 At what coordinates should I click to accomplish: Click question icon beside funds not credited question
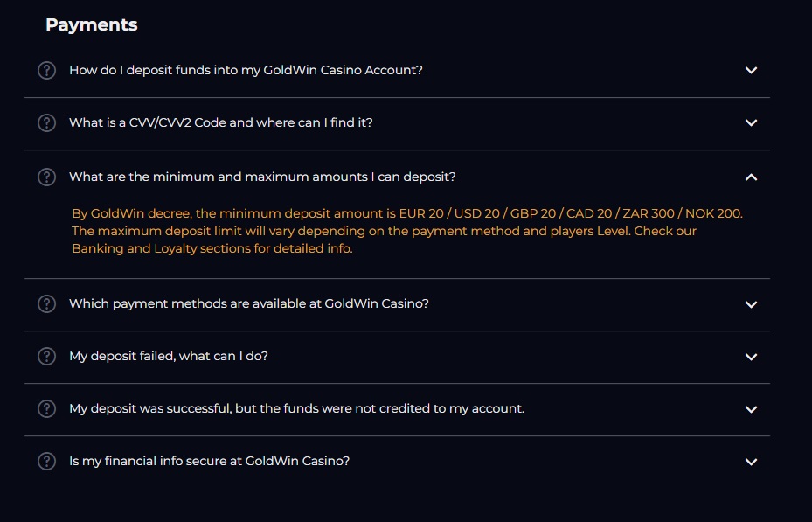click(x=47, y=408)
